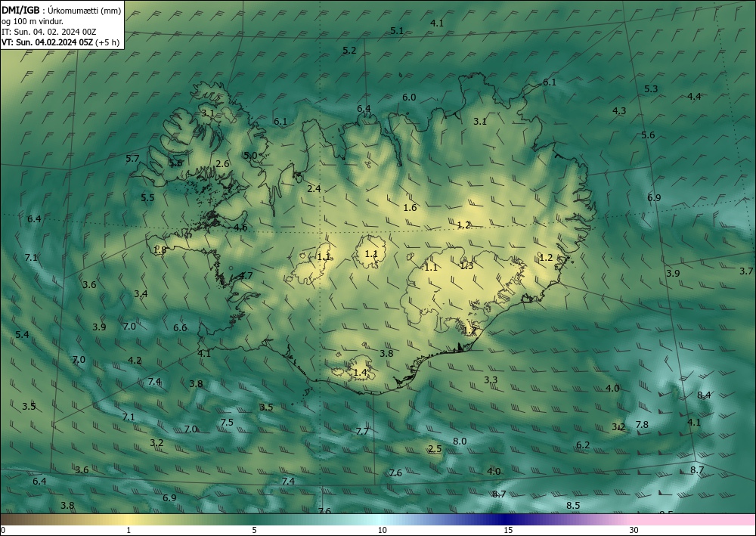Click the map value "7.8"

click(x=642, y=425)
